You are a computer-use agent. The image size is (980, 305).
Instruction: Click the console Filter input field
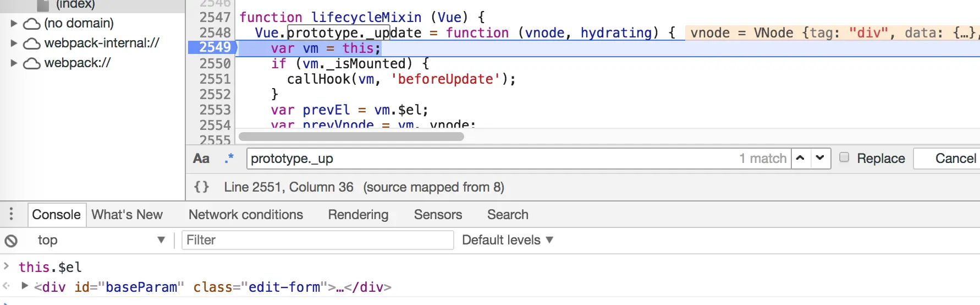317,240
